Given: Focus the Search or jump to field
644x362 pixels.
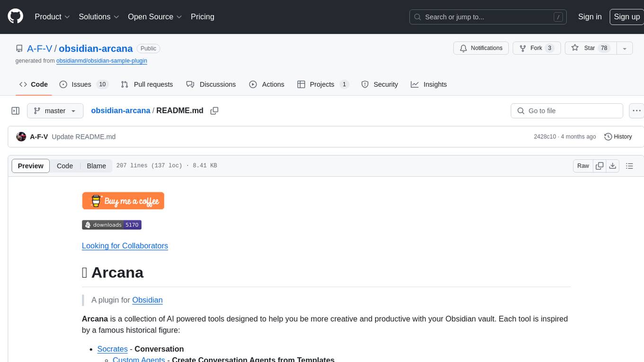Looking at the screenshot, I should [x=488, y=17].
